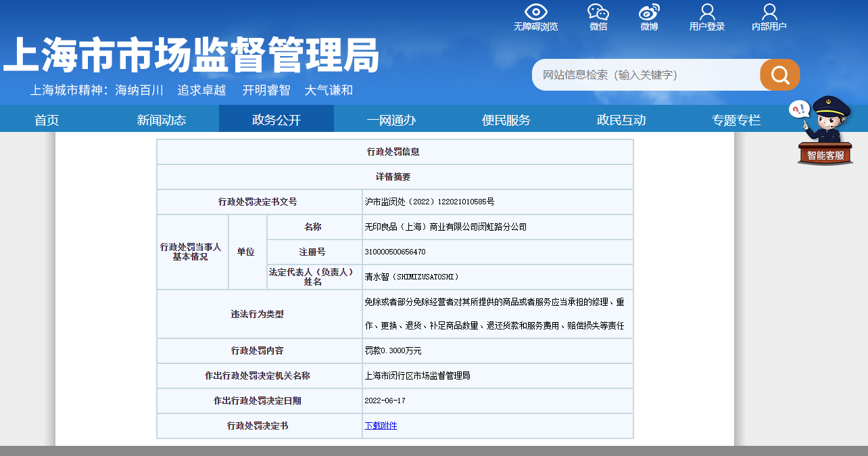Click the 行政处罚内容 label cell
This screenshot has width=868, height=456.
pos(260,350)
